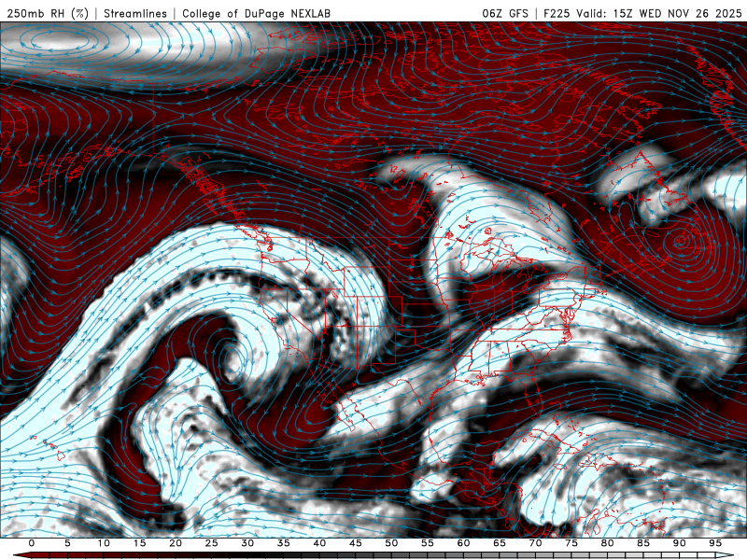Click the "0" value on the color scale
This screenshot has height=560, width=747.
(x=32, y=543)
